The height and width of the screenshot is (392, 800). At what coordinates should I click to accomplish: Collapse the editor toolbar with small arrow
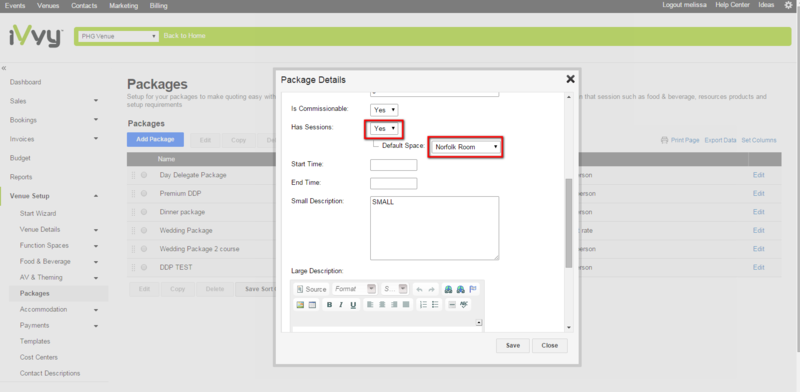click(x=479, y=322)
